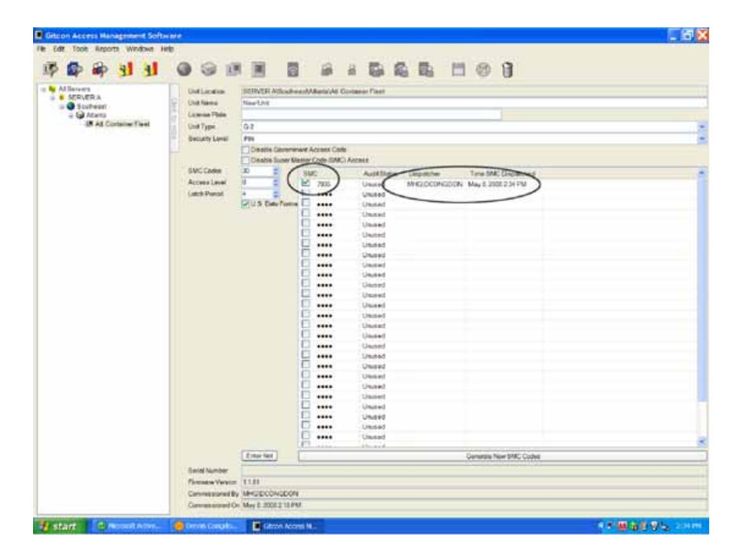Viewport: 734px width, 560px height.
Task: Click the SMC list scroll up arrow
Action: tap(702, 172)
